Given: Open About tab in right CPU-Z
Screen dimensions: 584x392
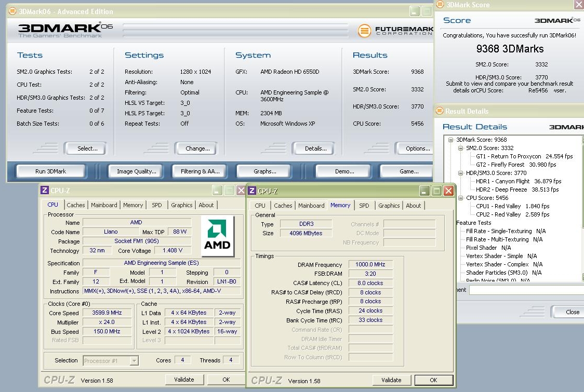Looking at the screenshot, I should pos(414,206).
